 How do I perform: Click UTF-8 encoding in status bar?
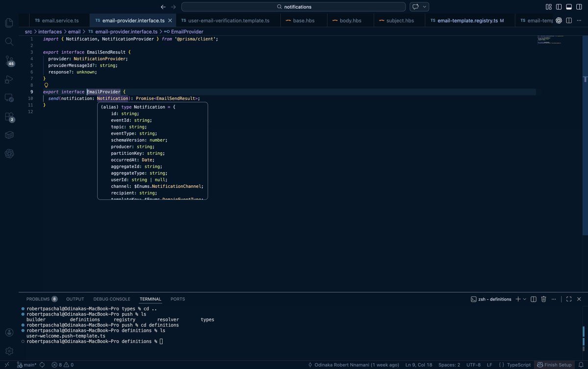coord(473,365)
